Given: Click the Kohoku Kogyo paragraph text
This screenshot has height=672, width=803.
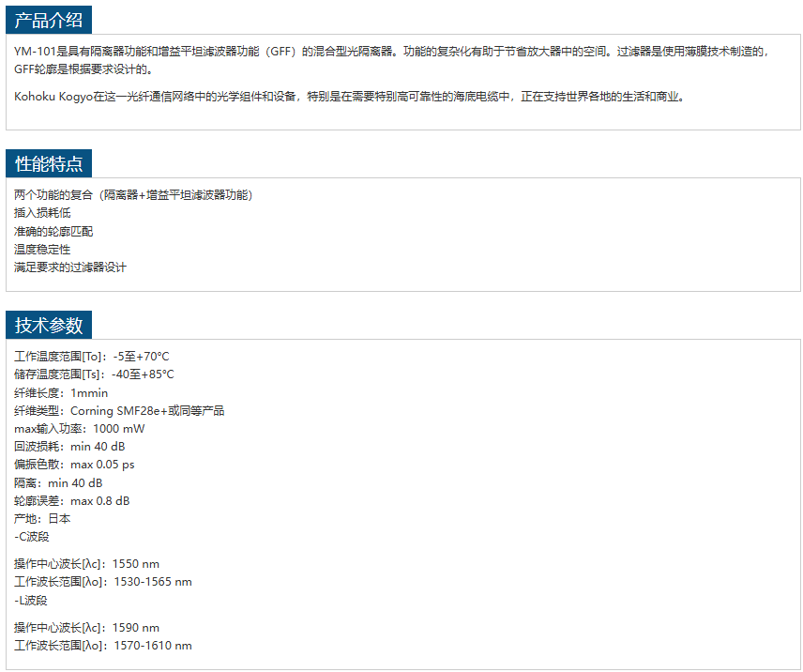Looking at the screenshot, I should point(349,96).
